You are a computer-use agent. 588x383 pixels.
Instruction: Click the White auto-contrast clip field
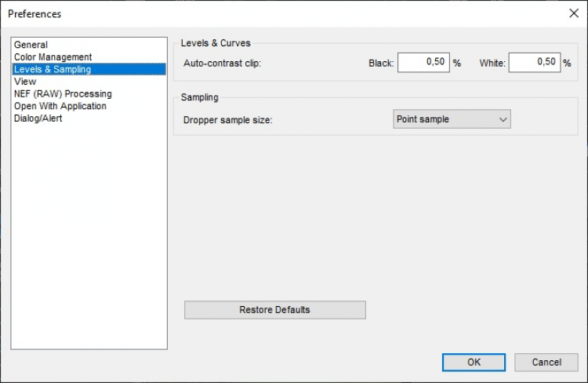coord(534,63)
